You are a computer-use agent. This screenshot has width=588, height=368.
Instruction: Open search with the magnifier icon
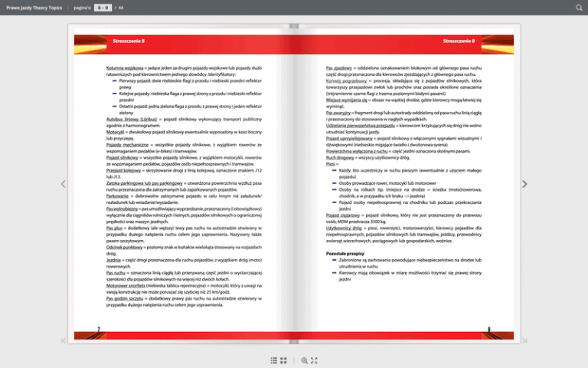(x=579, y=8)
